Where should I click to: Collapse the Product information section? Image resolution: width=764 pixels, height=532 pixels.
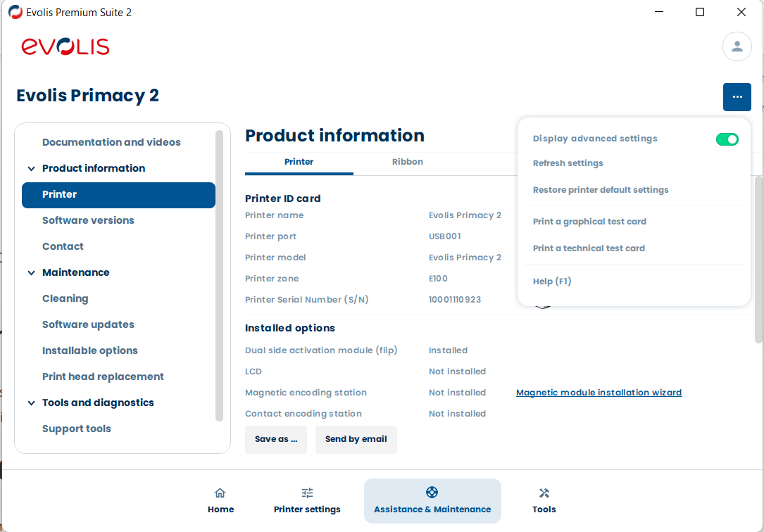pyautogui.click(x=31, y=169)
